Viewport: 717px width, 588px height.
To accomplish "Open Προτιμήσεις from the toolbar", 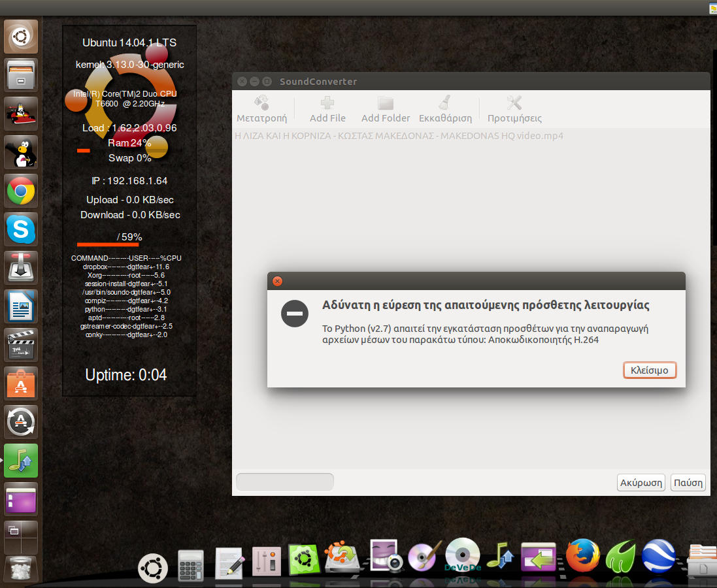I will coord(514,108).
